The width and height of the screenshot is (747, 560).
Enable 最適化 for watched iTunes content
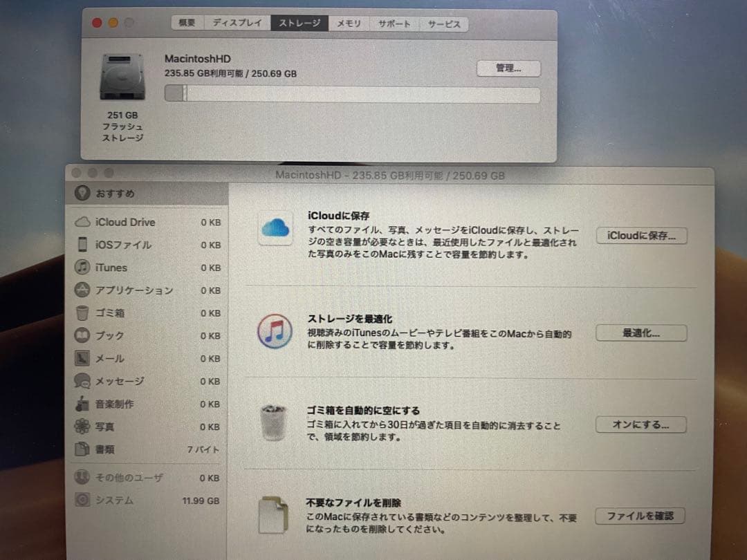point(641,333)
